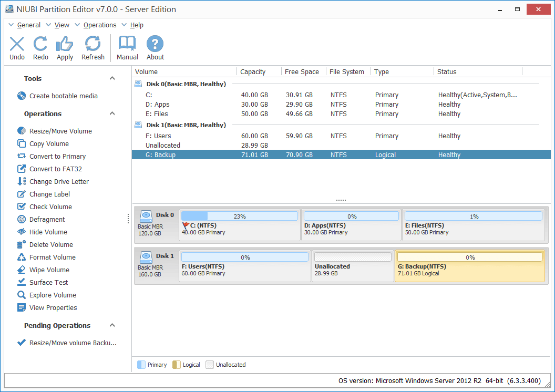Choose Convert to Primary operation
Image resolution: width=555 pixels, height=392 pixels.
pos(52,157)
